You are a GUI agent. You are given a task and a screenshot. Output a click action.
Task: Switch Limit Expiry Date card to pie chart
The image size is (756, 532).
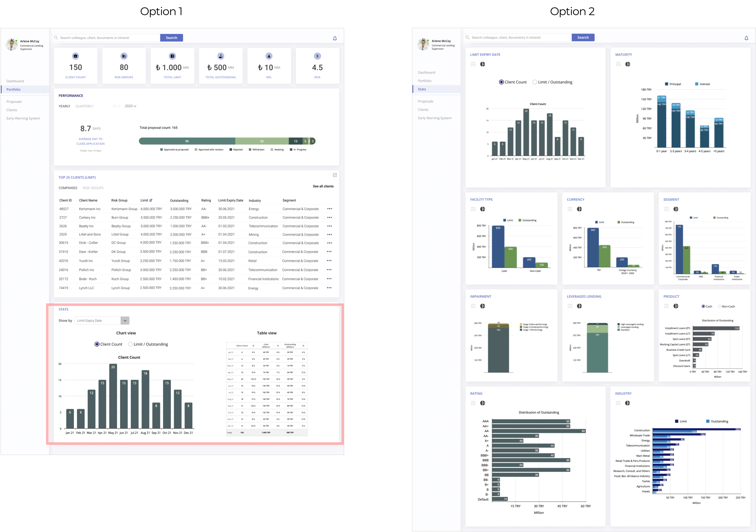[482, 64]
